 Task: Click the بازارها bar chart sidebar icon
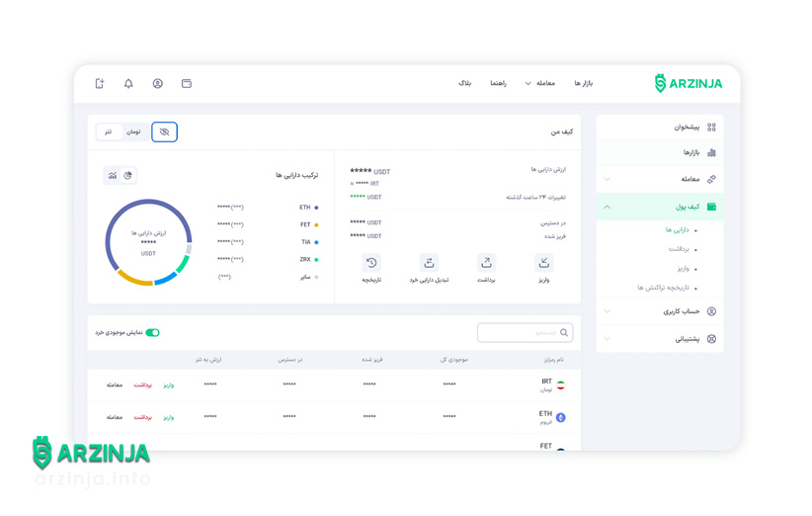711,152
